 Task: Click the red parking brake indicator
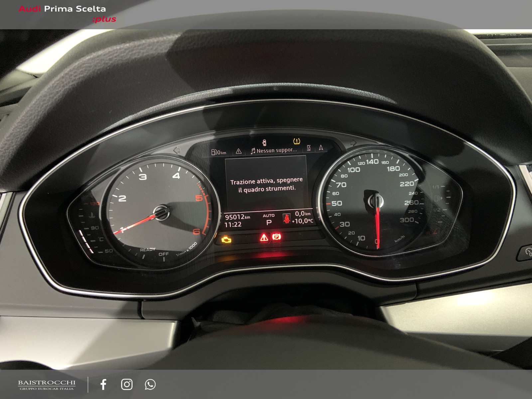(276, 237)
